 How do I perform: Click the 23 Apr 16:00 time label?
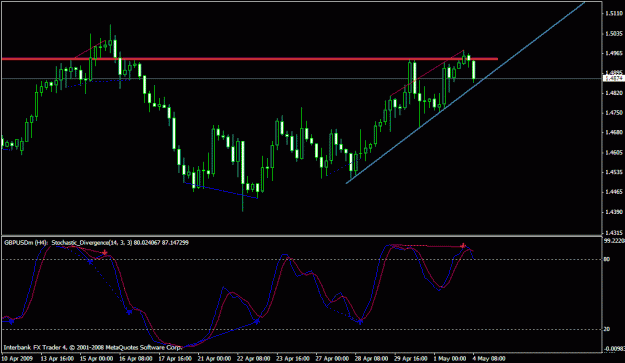(x=293, y=358)
